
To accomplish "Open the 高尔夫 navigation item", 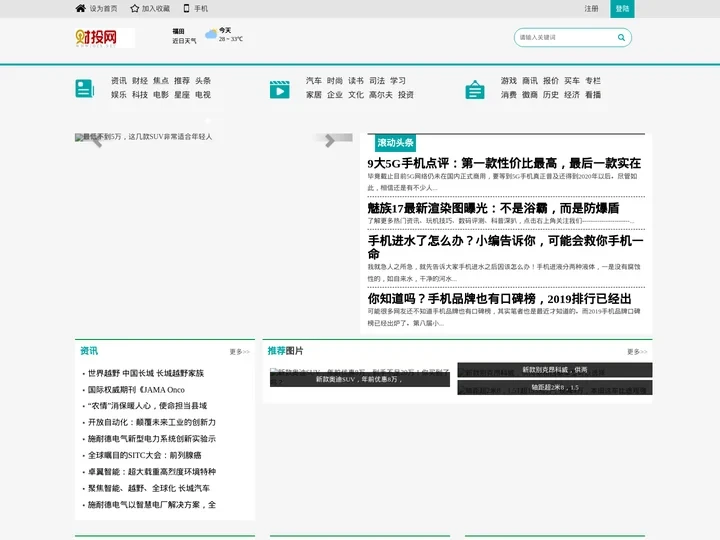I will 381,95.
